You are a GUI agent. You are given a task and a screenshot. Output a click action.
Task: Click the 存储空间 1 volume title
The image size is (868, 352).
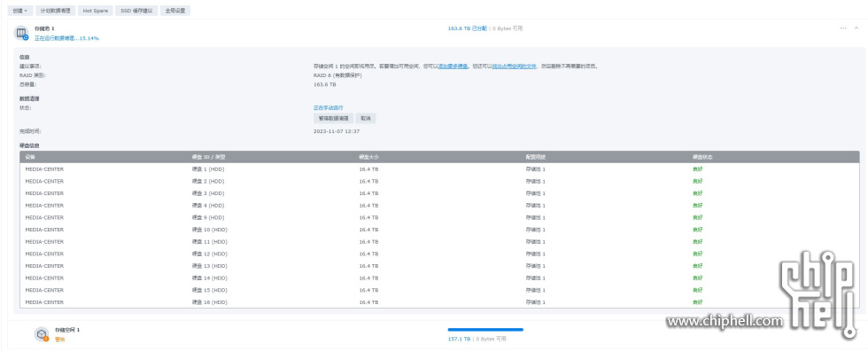67,330
